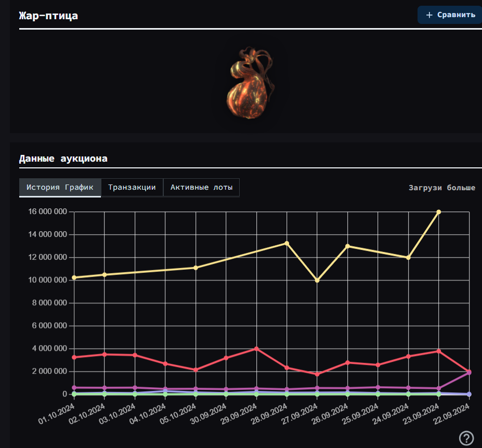Select yellow line point at 27.09.2024
This screenshot has height=448, width=482.
pyautogui.click(x=317, y=281)
